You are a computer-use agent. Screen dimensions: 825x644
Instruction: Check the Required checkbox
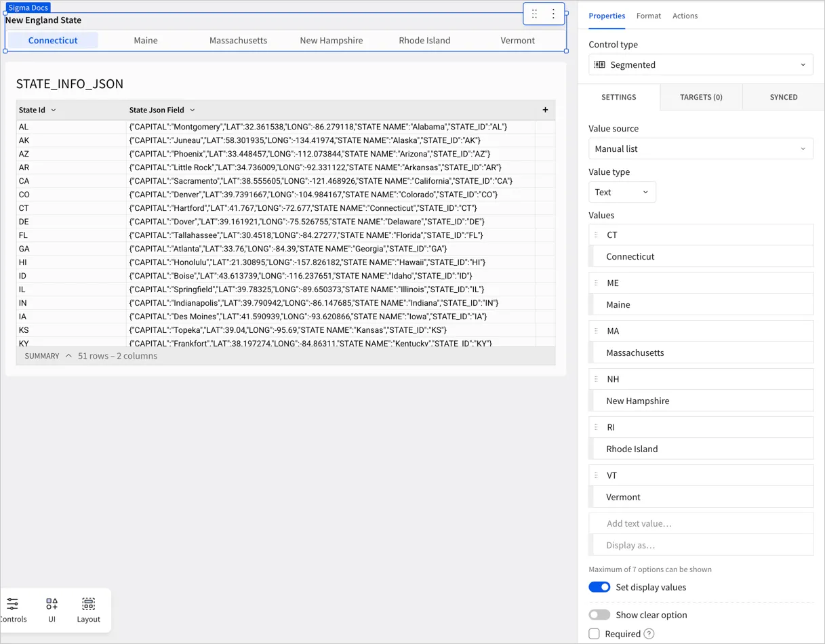tap(595, 634)
